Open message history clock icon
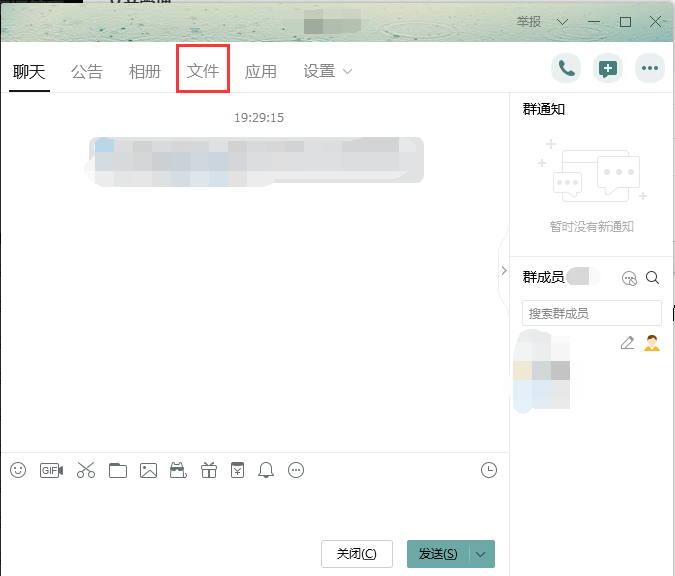This screenshot has width=675, height=576. tap(489, 470)
